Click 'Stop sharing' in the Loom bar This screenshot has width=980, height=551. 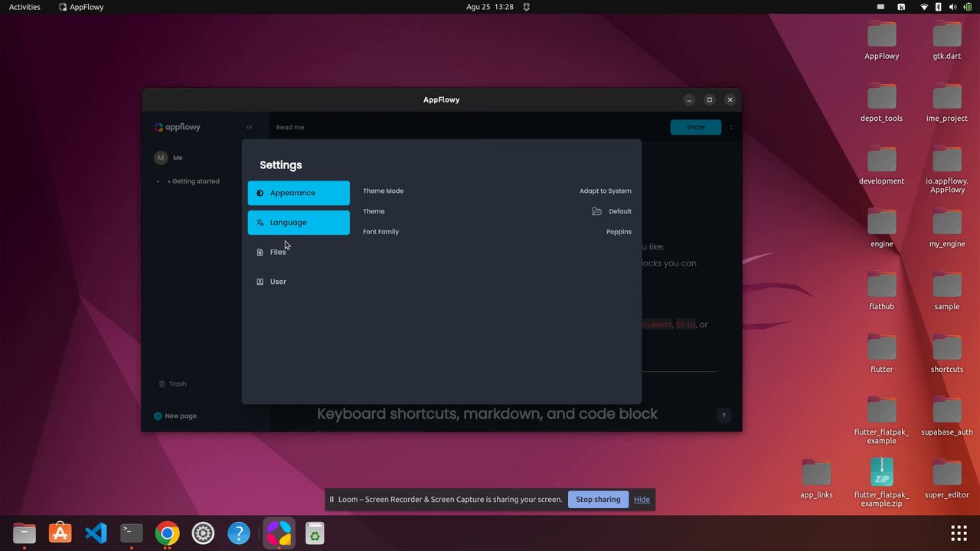point(598,500)
